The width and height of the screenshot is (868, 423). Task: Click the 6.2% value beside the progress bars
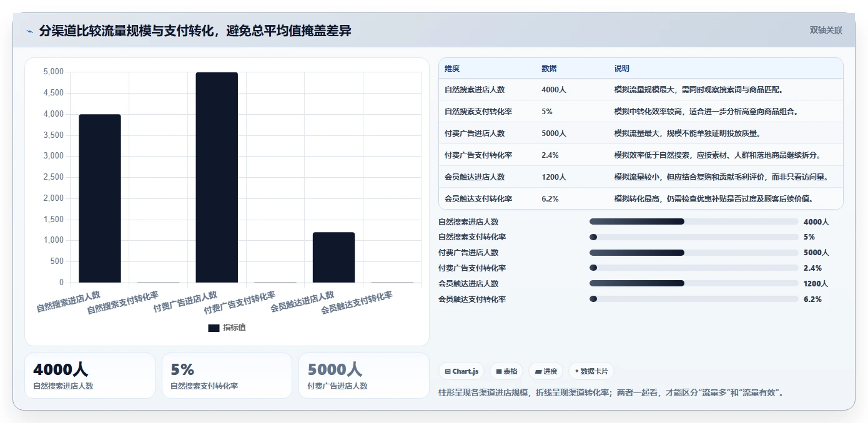812,299
